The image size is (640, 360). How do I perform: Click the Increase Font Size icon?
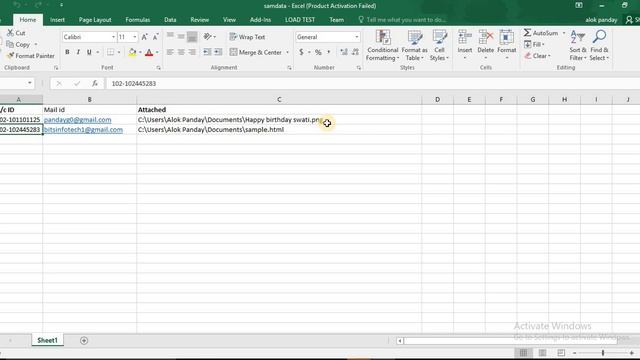pyautogui.click(x=144, y=37)
